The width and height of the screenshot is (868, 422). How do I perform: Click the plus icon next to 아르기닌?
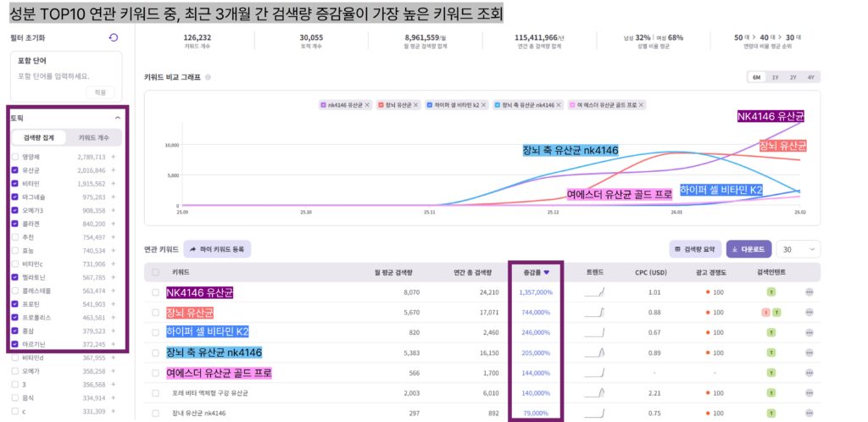114,344
